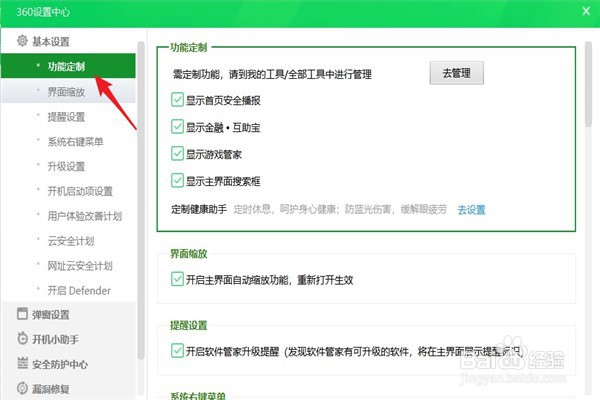Click the 基本设置 gear icon
600x400 pixels.
pyautogui.click(x=22, y=41)
